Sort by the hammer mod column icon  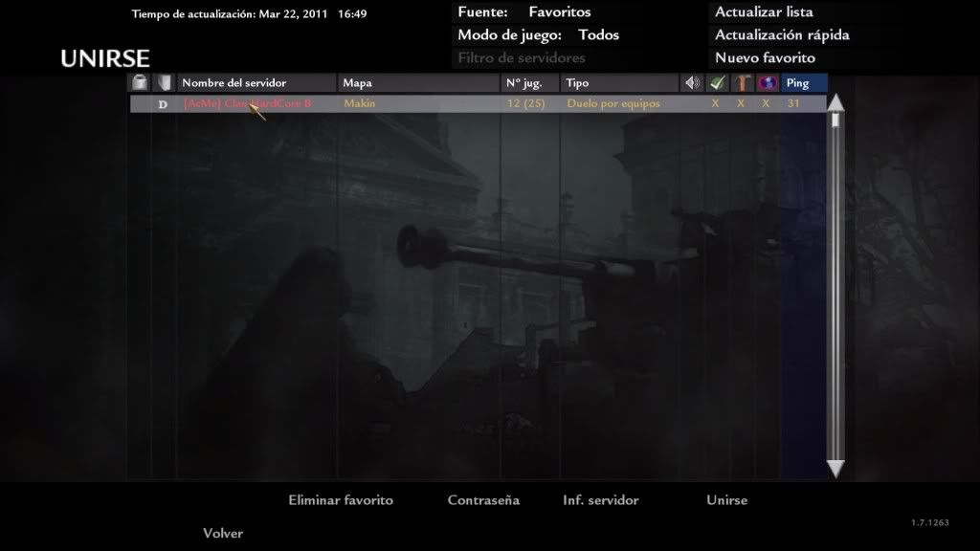point(743,82)
